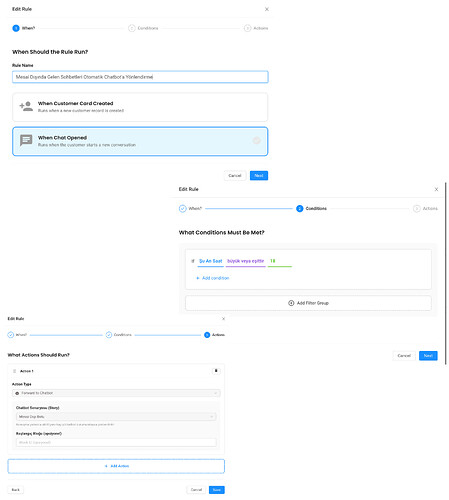Screen dimensions: 449x500
Task: Click the completed Conditions check icon in actions dialog
Action: pos(109,335)
